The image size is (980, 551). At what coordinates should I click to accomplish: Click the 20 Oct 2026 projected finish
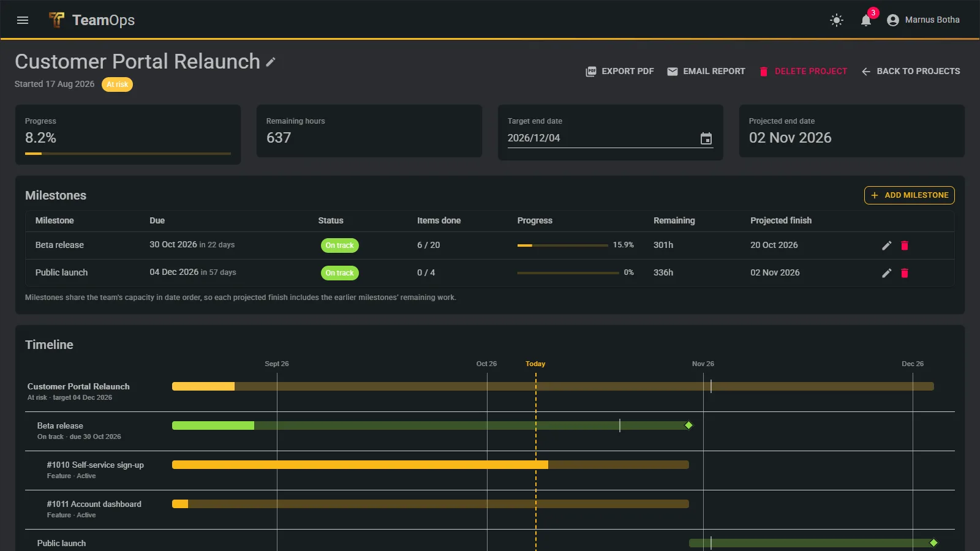tap(774, 246)
